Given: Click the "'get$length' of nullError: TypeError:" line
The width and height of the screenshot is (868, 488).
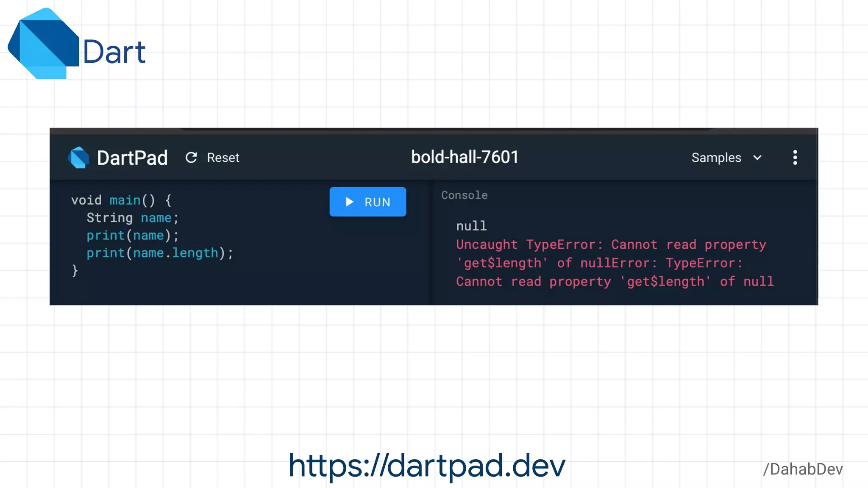Looking at the screenshot, I should [599, 263].
